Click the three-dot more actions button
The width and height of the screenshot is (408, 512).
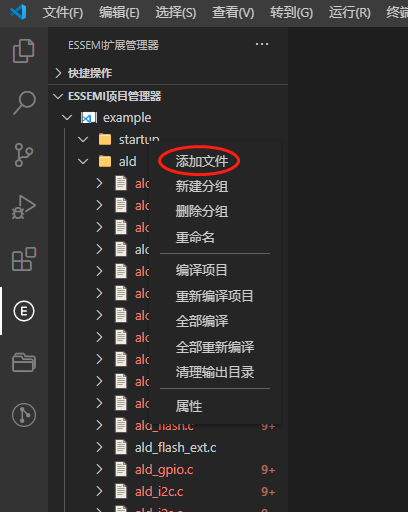[262, 44]
